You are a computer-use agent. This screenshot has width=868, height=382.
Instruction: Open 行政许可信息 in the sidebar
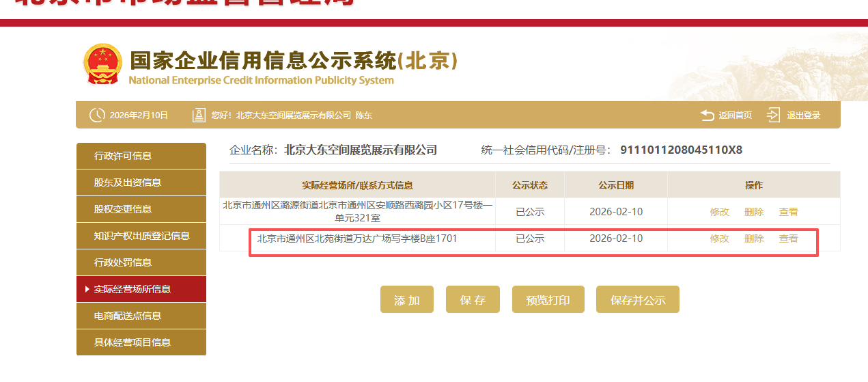141,156
